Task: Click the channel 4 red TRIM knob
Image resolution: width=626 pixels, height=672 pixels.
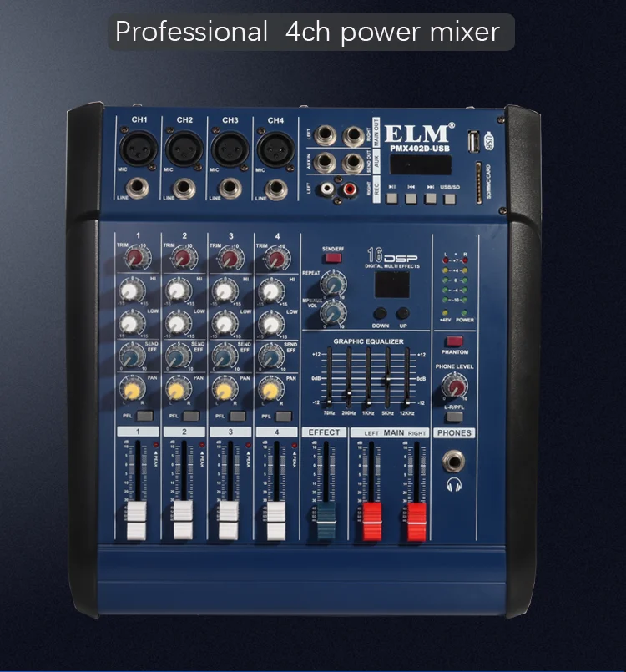Action: point(276,259)
